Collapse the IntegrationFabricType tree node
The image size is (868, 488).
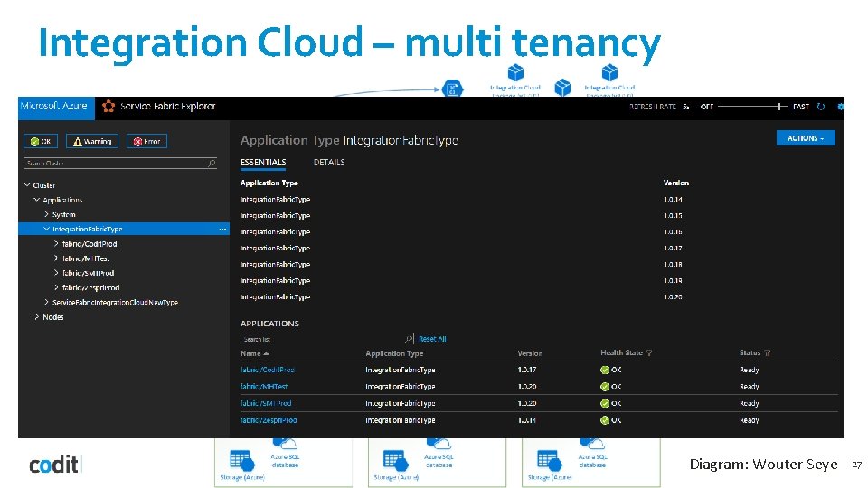click(x=46, y=229)
